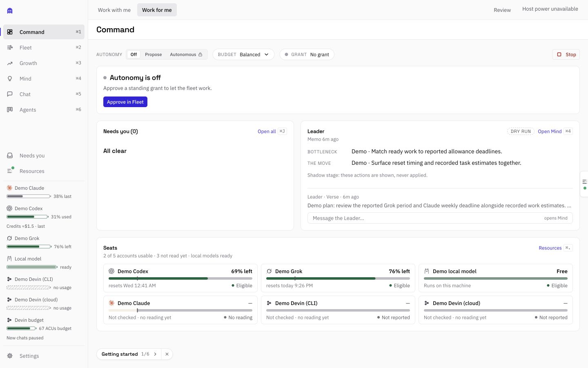Advance Getting started with the chevron
Viewport: 588px width, 368px height.
[x=155, y=354]
